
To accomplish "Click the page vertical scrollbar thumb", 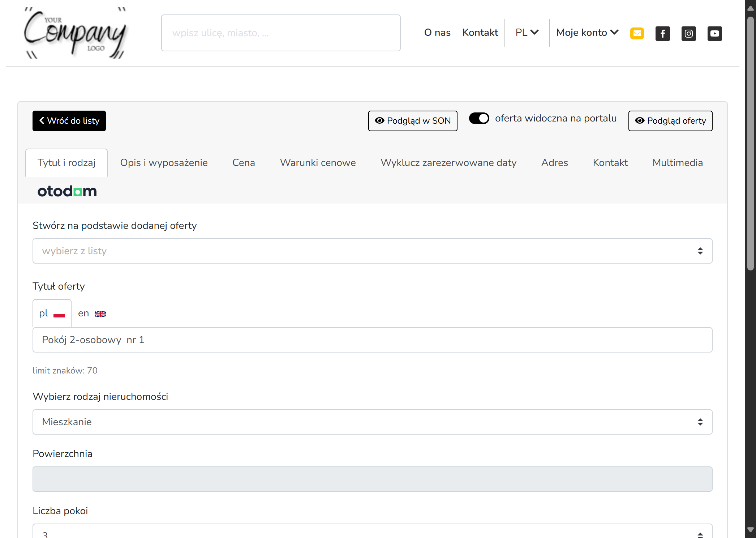I will tap(751, 143).
